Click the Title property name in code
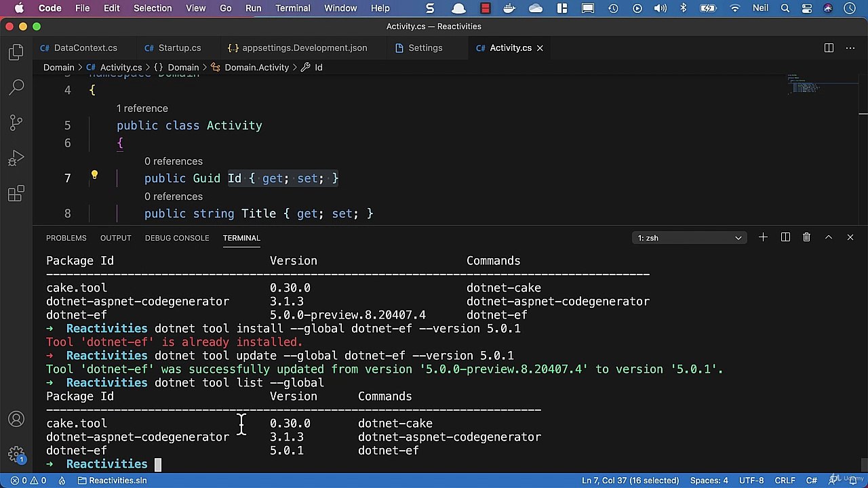868x488 pixels. (x=258, y=213)
